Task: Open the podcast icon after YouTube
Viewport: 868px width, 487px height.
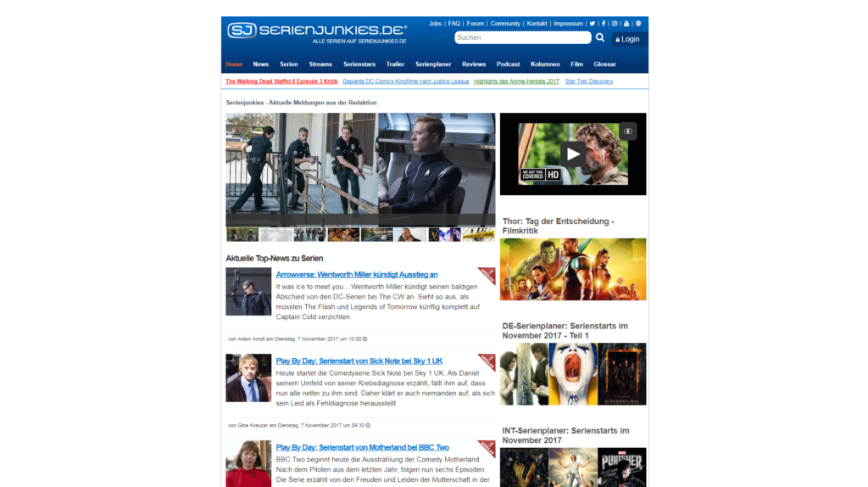Action: (x=638, y=24)
